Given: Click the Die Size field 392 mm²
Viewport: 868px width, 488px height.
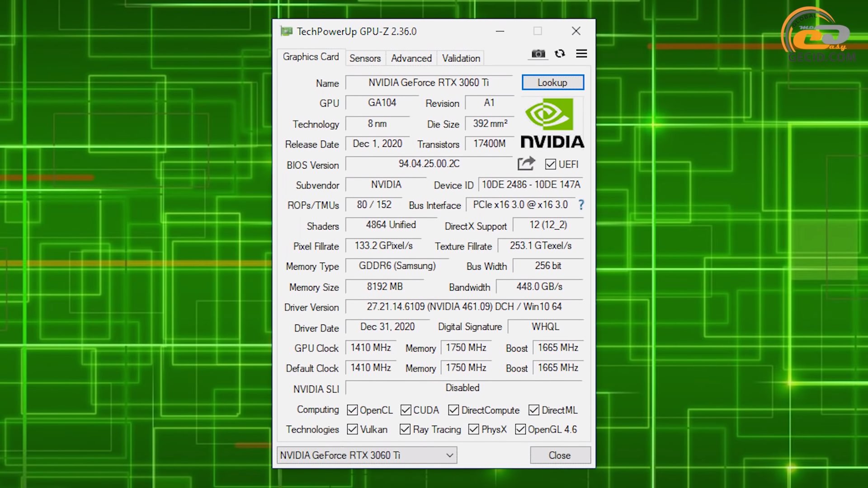Looking at the screenshot, I should point(490,123).
